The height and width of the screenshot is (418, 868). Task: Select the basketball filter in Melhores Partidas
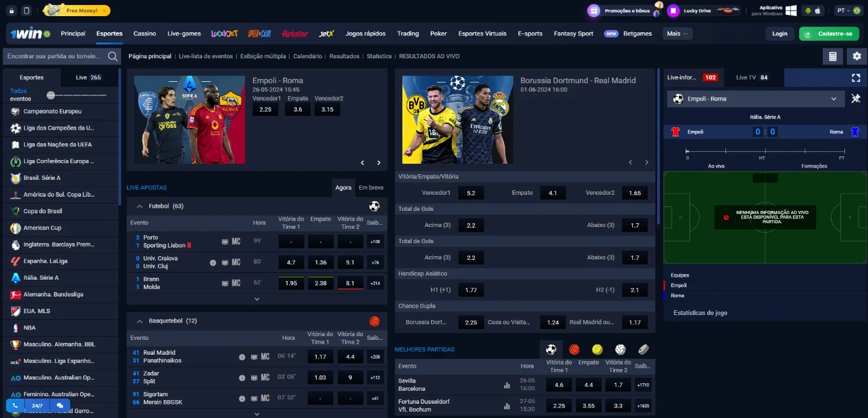tap(574, 349)
